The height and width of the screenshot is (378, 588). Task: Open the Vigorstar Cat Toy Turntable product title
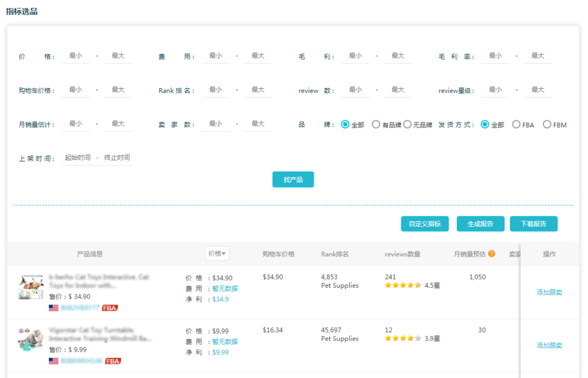point(100,334)
